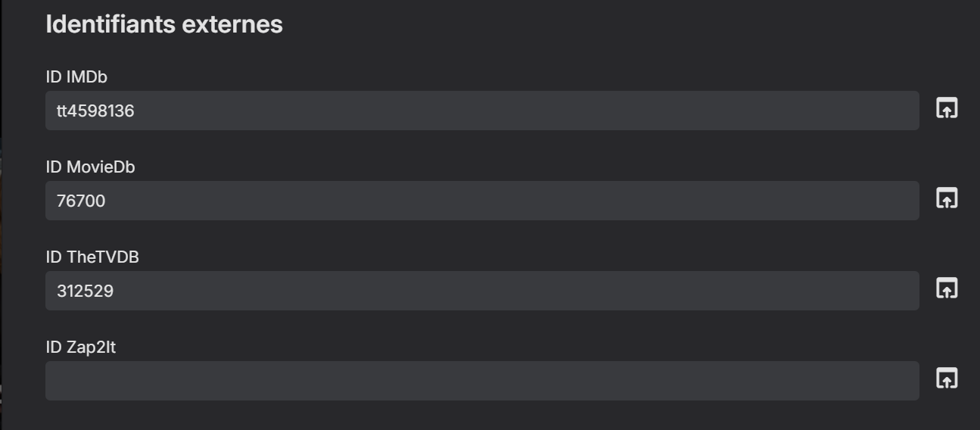Open the TheTVDB external link icon
Viewport: 980px width, 430px height.
click(x=947, y=288)
